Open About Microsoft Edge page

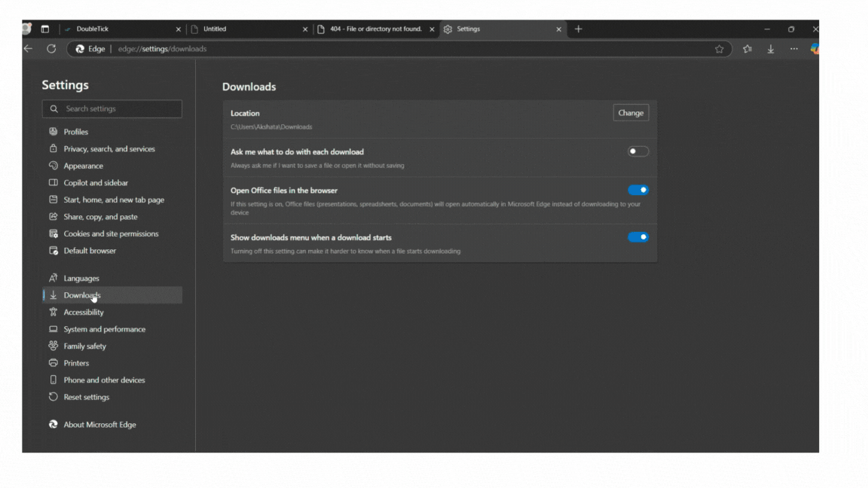click(99, 425)
